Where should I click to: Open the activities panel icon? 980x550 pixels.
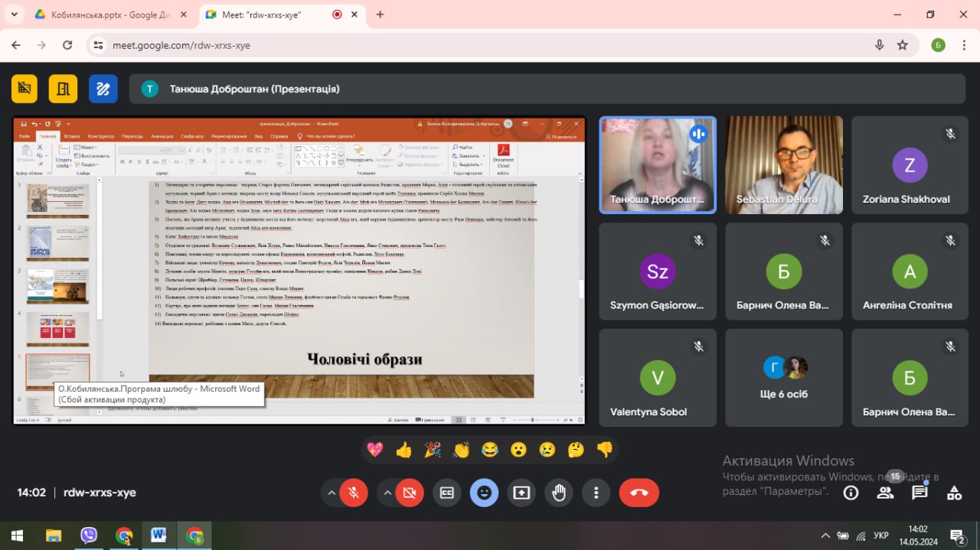click(954, 493)
